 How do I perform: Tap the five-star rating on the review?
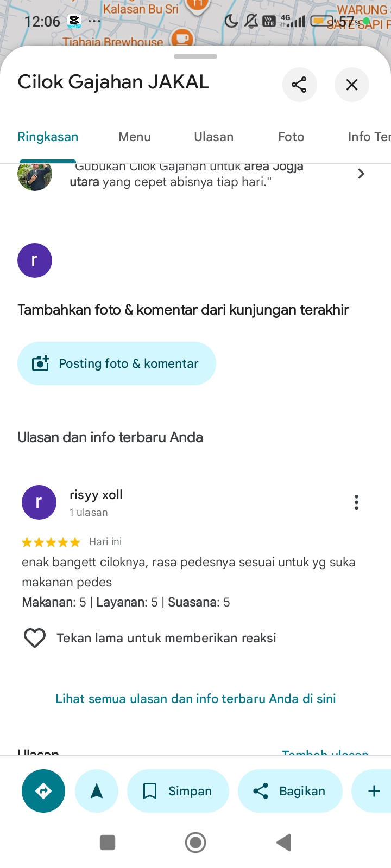[x=51, y=542]
